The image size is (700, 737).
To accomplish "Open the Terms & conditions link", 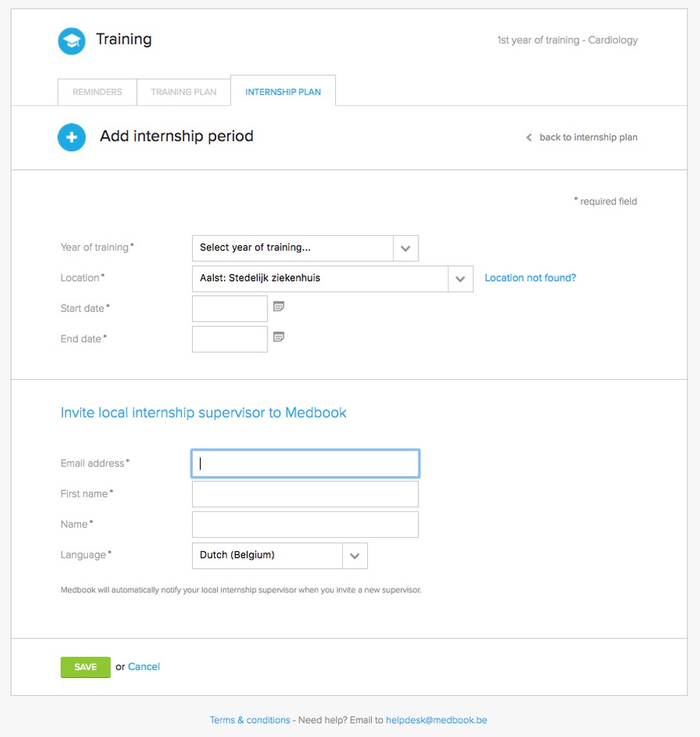I will pos(250,720).
